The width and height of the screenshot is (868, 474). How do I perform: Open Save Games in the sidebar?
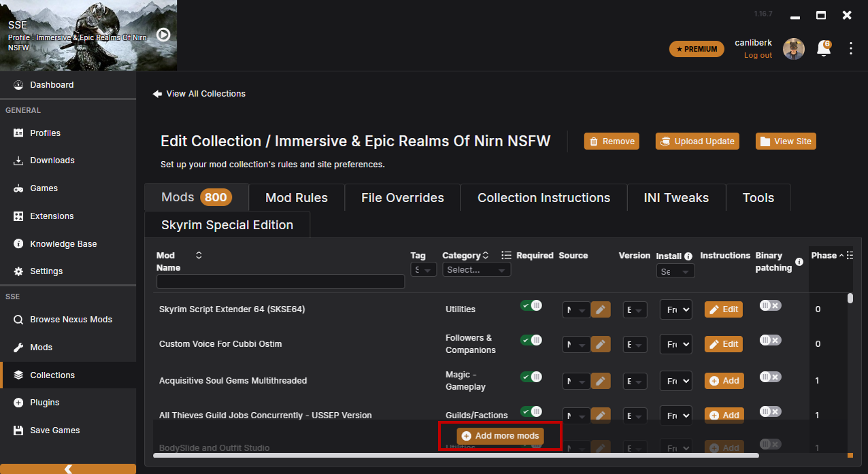[54, 430]
